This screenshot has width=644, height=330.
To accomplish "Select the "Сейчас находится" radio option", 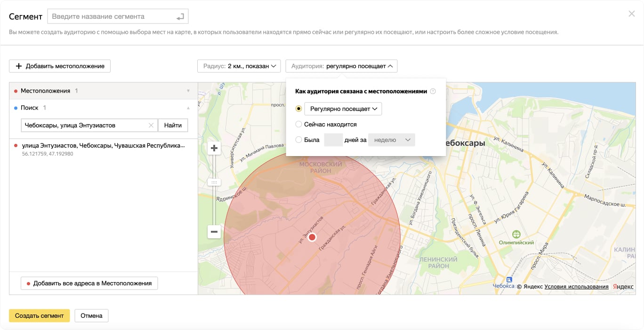I will coord(298,125).
